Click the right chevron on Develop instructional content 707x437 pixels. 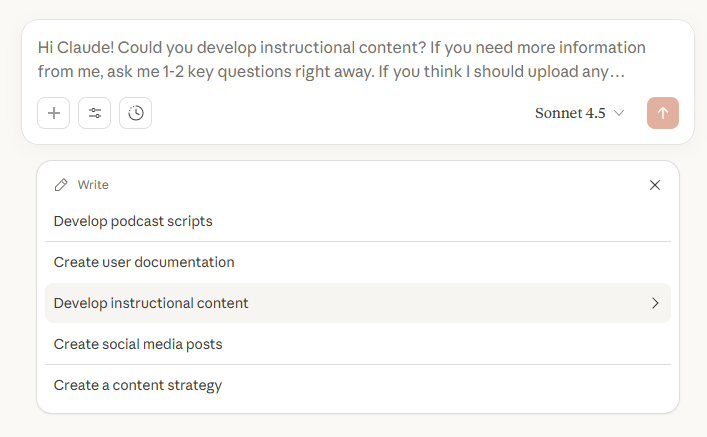tap(655, 303)
